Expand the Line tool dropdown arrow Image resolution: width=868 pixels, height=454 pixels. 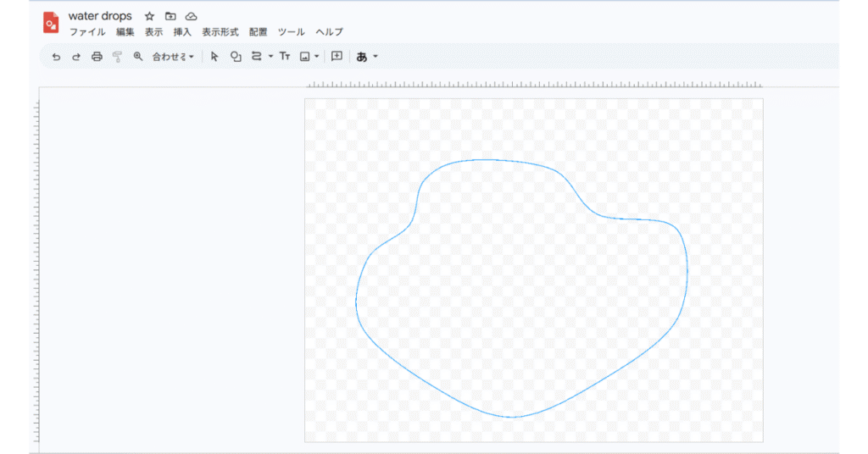click(x=270, y=57)
